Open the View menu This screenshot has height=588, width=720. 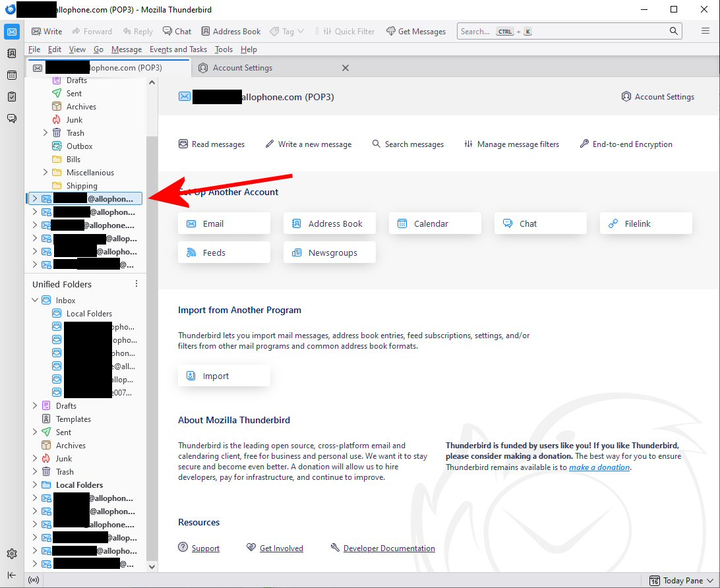point(77,49)
